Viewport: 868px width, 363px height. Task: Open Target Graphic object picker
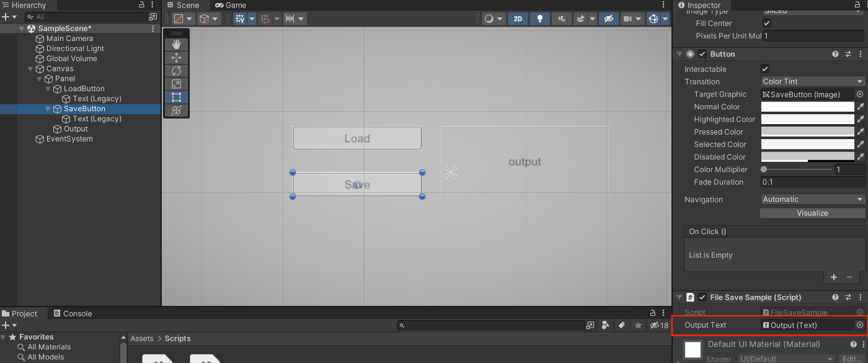click(x=860, y=94)
